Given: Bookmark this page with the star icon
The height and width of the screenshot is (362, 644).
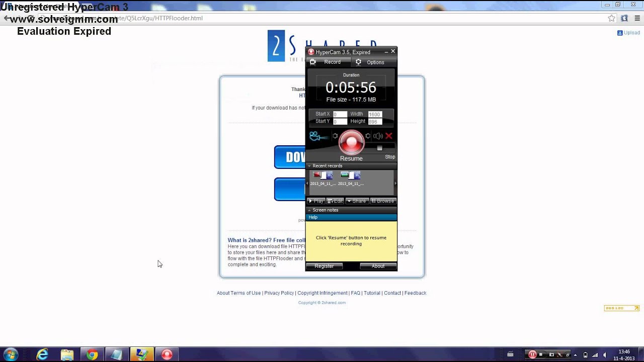Looking at the screenshot, I should click(611, 18).
